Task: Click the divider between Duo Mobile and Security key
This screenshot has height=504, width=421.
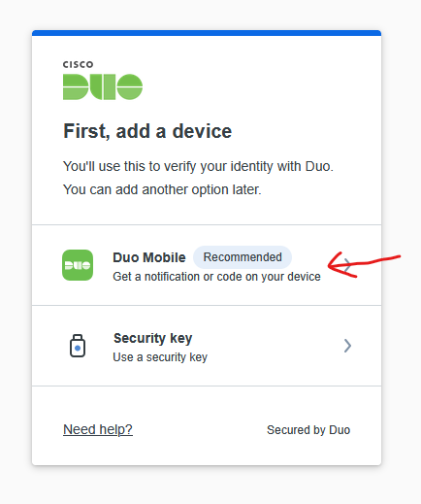Action: [207, 305]
